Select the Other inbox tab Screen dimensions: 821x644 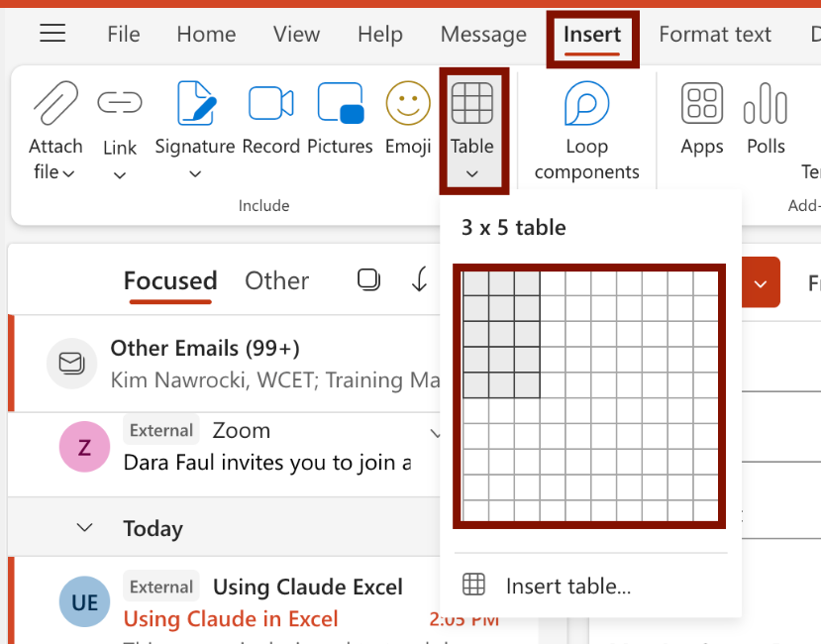276,281
